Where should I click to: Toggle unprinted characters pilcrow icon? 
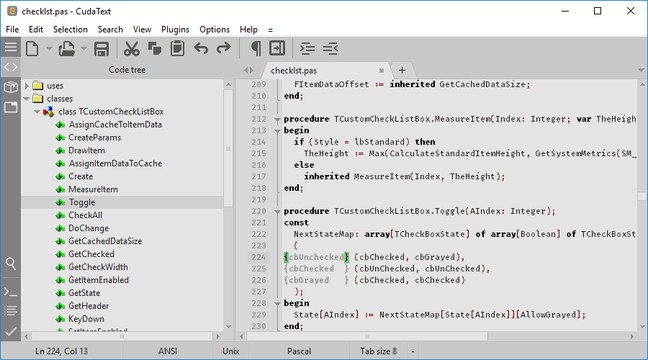256,49
